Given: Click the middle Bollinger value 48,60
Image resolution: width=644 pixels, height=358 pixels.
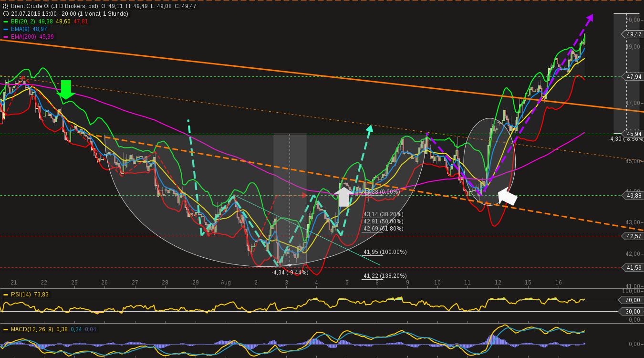Looking at the screenshot, I should click(x=63, y=21).
